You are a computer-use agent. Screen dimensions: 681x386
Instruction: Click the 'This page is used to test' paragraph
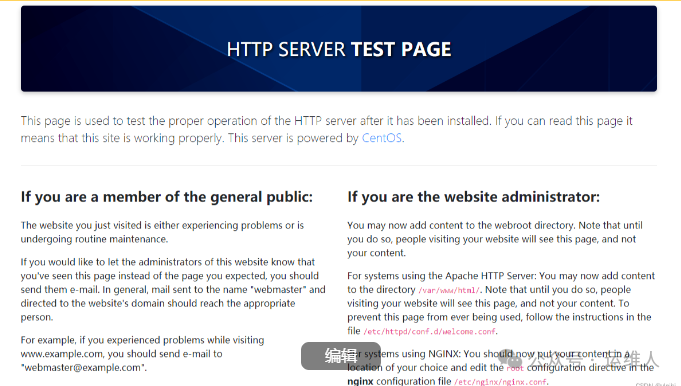click(x=327, y=129)
